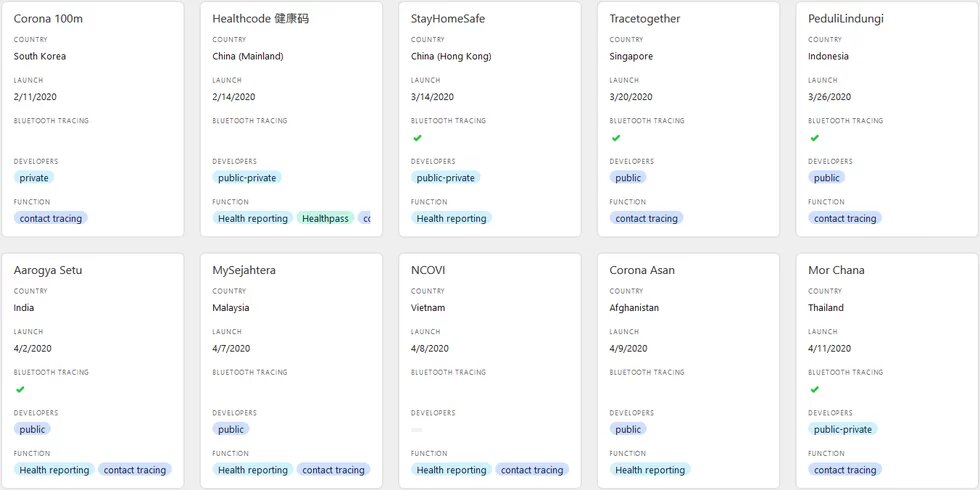Select the Corona Asan card title

(642, 270)
